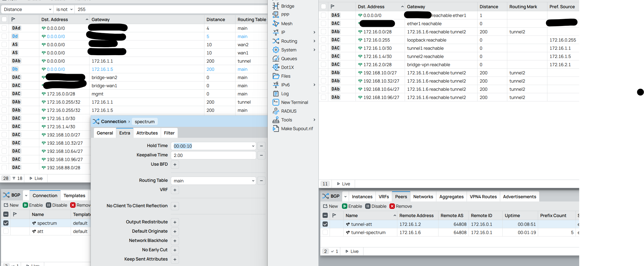Check the DAS 0.0.0.0/0 route row checkbox
Screen dimensions: 644x266
[x=324, y=15]
